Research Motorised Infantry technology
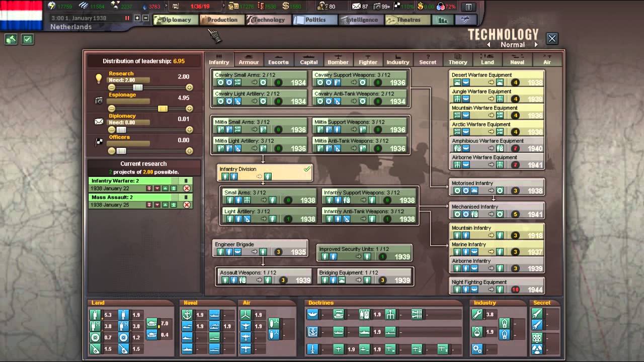Image resolution: width=644 pixels, height=362 pixels. [x=497, y=187]
